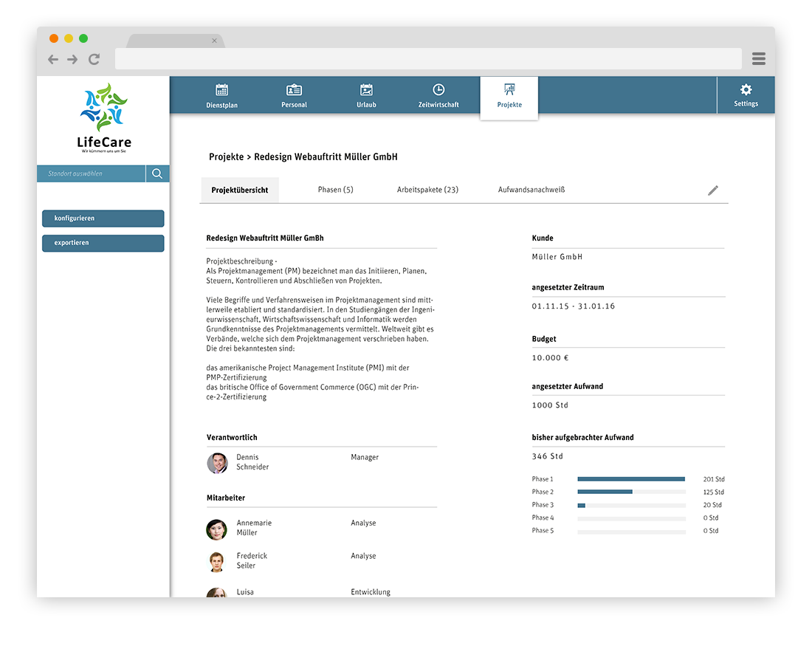This screenshot has width=812, height=663.
Task: Open the Urlaub vacation icon
Action: [366, 90]
